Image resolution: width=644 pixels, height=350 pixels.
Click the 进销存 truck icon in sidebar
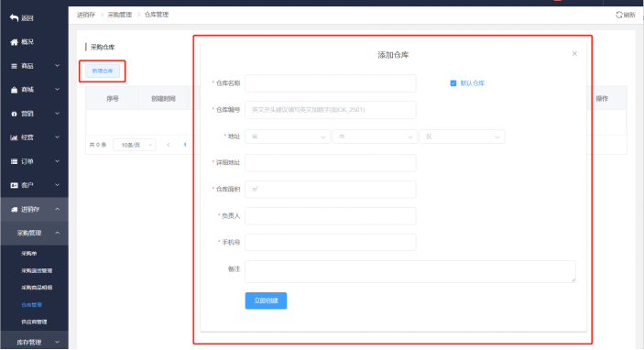pyautogui.click(x=14, y=210)
